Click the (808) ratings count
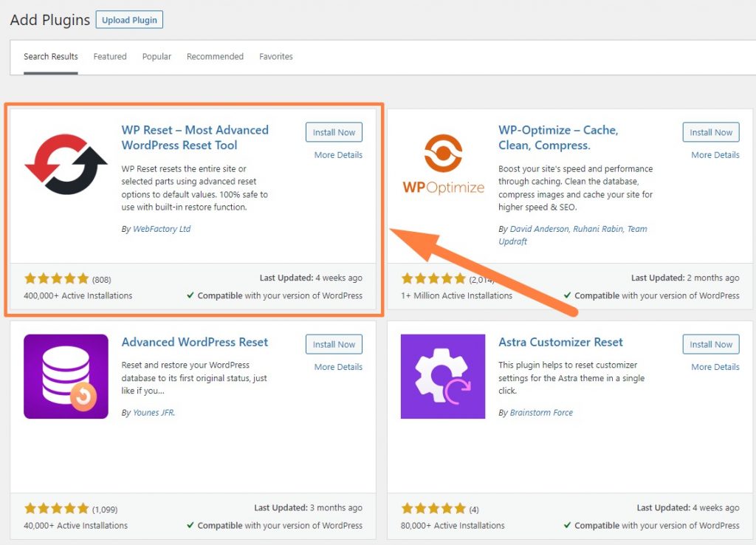Viewport: 756px width, 545px height. 102,280
